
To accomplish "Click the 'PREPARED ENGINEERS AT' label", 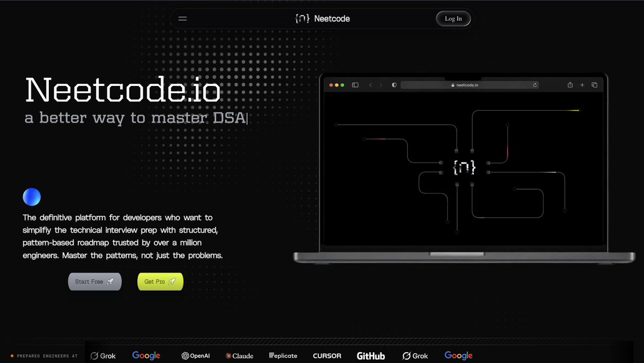I will click(x=47, y=356).
